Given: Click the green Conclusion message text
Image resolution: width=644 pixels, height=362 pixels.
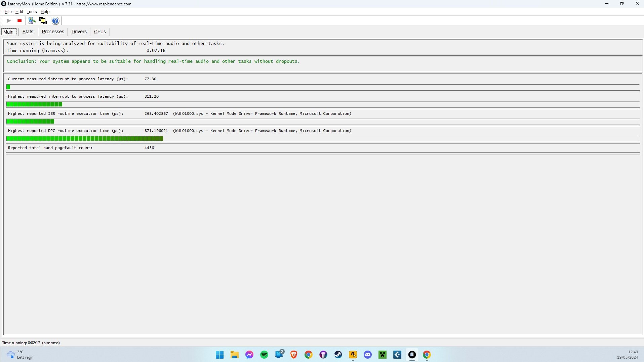Looking at the screenshot, I should click(x=153, y=61).
